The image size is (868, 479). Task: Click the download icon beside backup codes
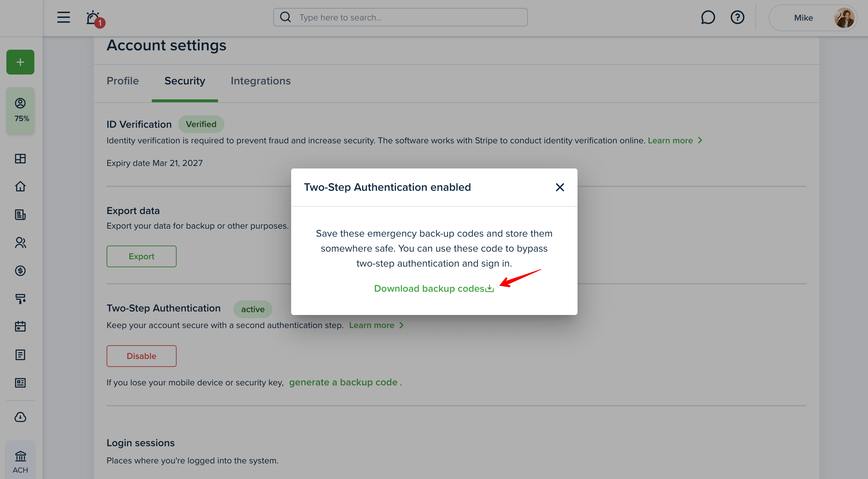490,289
